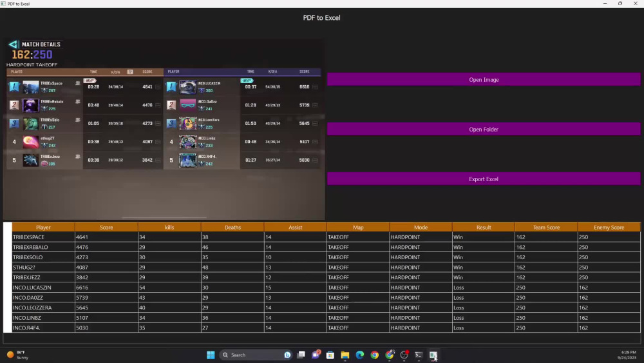Click the deaths cell showing 48
Viewport: 644px width, 363px height.
coord(232,267)
